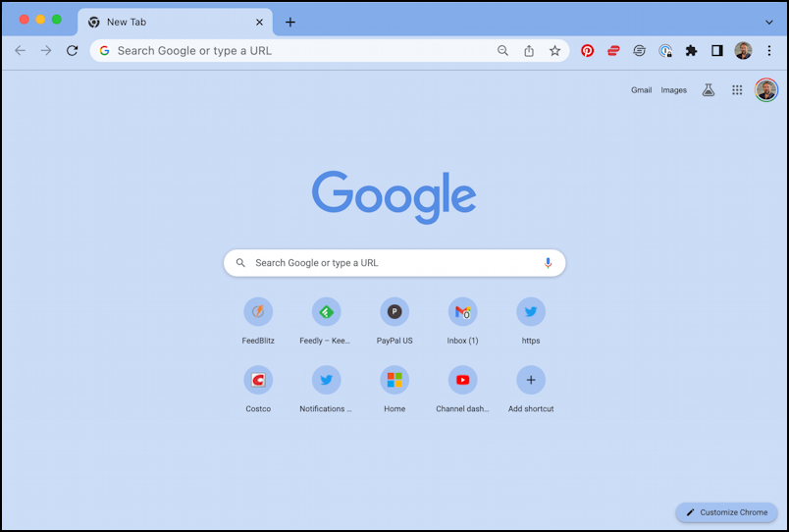The height and width of the screenshot is (532, 789).
Task: Open the Twitter https shortcut
Action: click(x=531, y=320)
